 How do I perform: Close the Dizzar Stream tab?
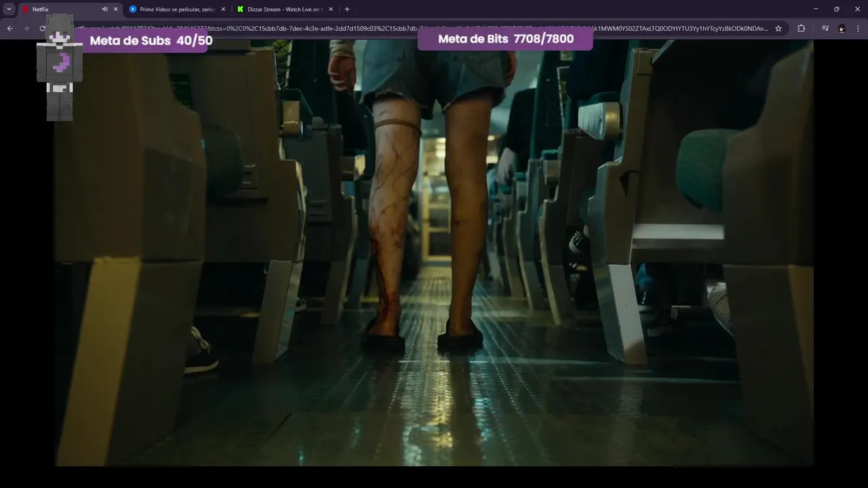tap(331, 9)
